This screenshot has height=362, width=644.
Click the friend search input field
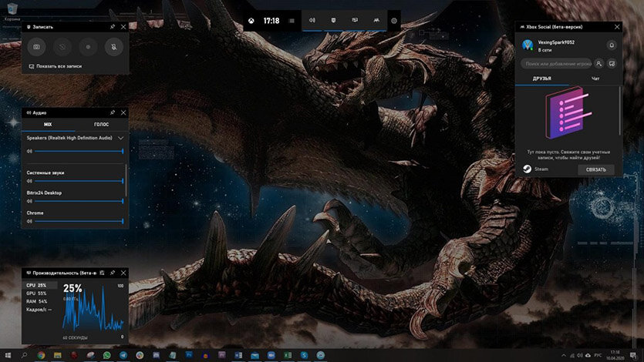point(556,64)
